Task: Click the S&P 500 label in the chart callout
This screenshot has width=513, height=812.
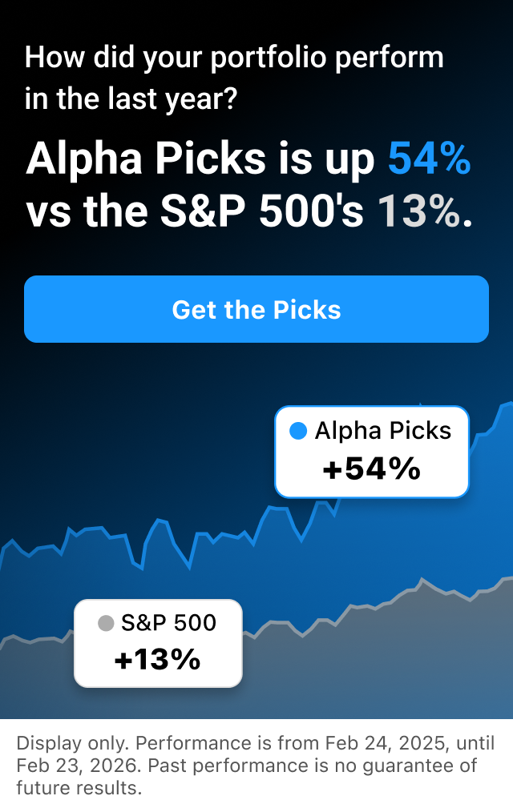Action: click(169, 622)
